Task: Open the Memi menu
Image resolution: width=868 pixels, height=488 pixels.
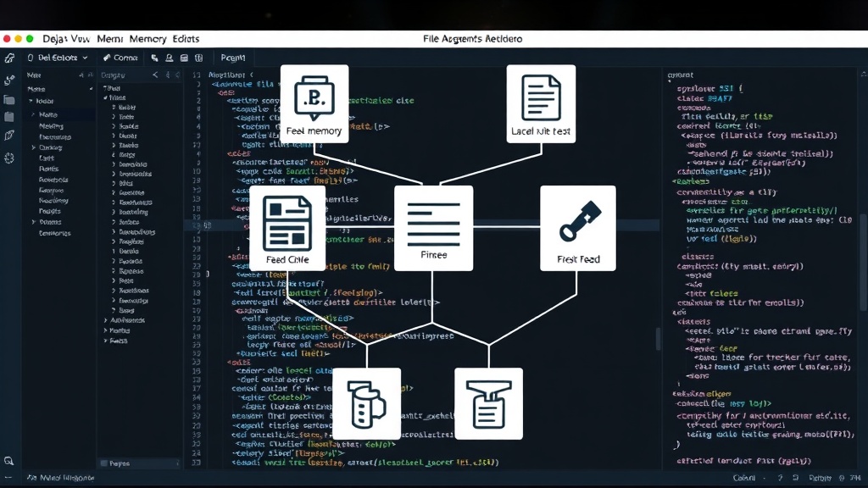Action: pyautogui.click(x=109, y=39)
